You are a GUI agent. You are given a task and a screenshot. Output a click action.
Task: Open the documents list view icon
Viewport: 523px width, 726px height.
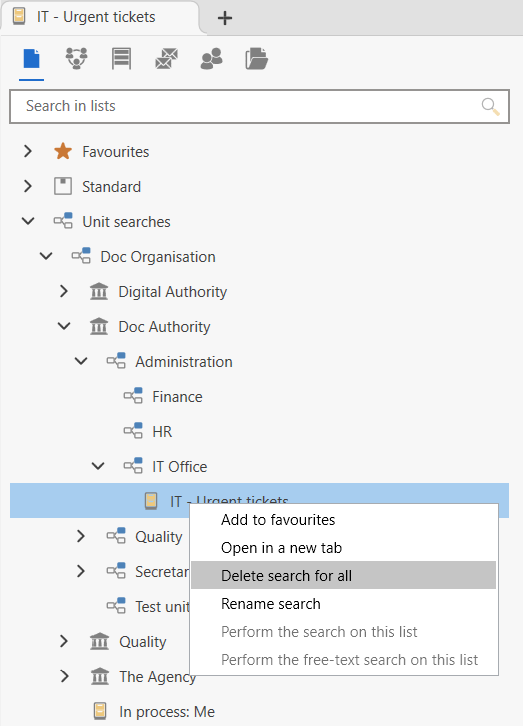tap(31, 59)
